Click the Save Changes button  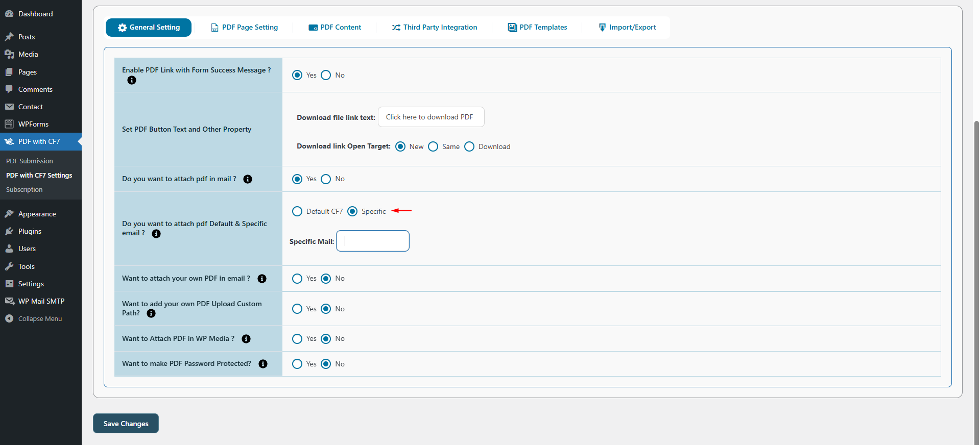click(x=126, y=424)
